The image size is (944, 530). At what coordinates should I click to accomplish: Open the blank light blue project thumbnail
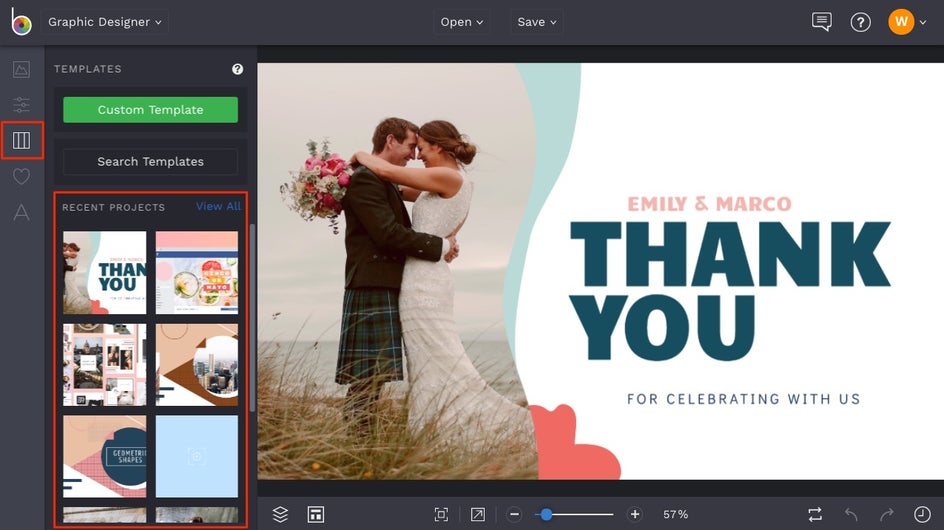point(197,457)
